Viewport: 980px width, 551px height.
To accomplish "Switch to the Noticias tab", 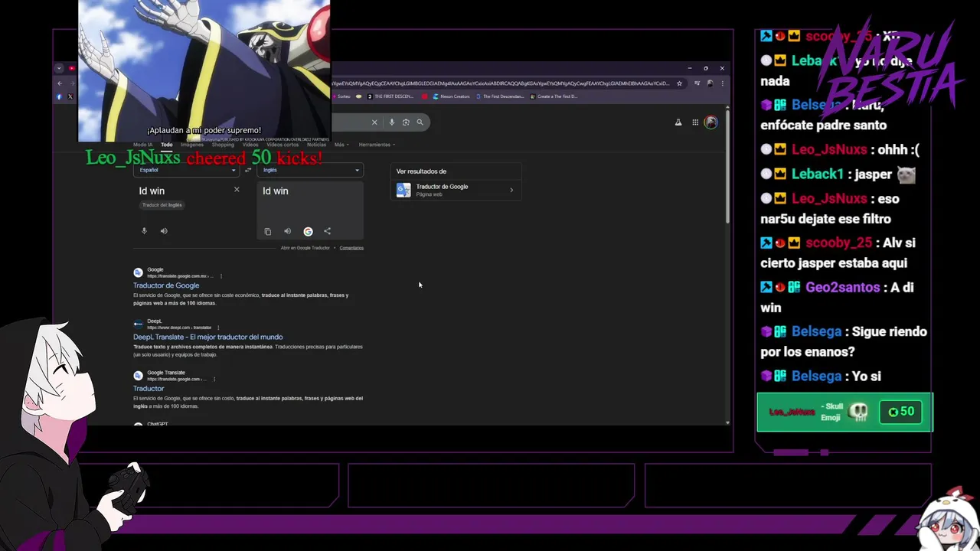I will click(317, 145).
